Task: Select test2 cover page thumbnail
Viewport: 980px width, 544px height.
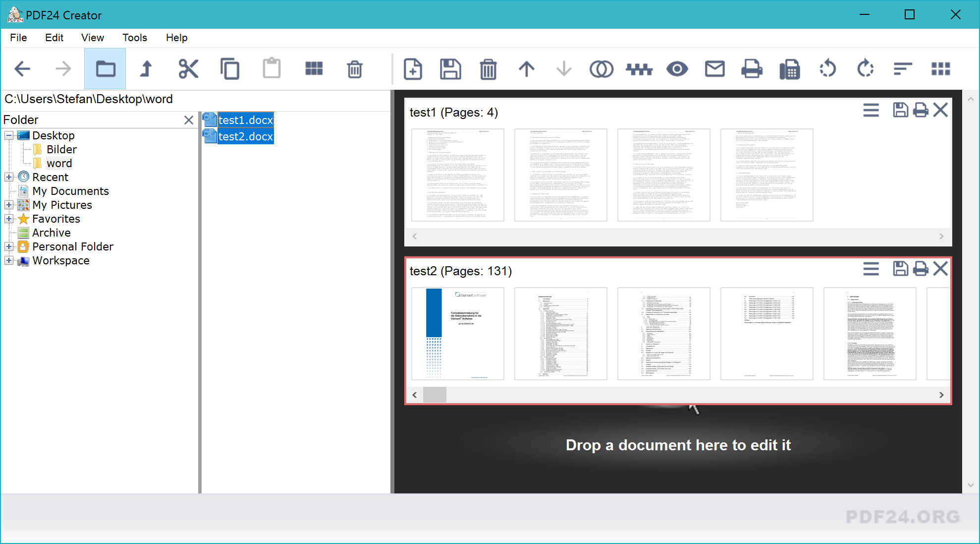Action: tap(458, 334)
